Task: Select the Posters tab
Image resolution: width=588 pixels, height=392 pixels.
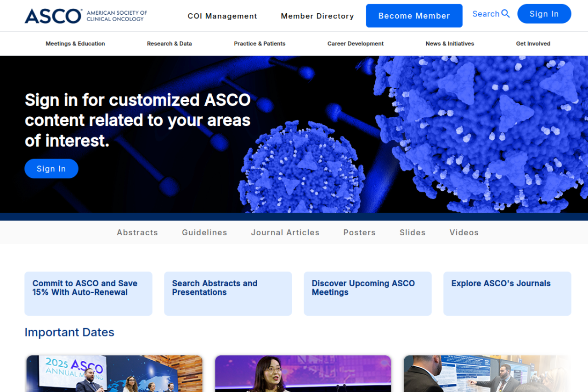Action: 360,233
